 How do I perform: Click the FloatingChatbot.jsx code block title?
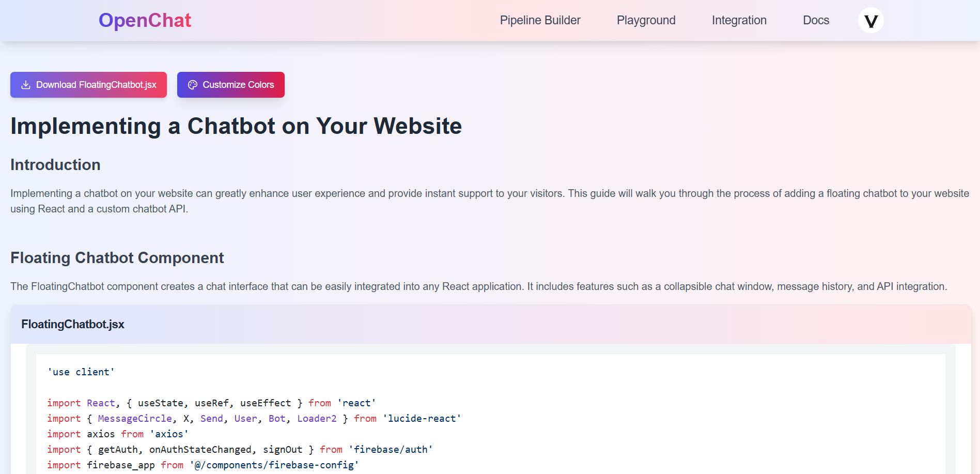[x=73, y=324]
